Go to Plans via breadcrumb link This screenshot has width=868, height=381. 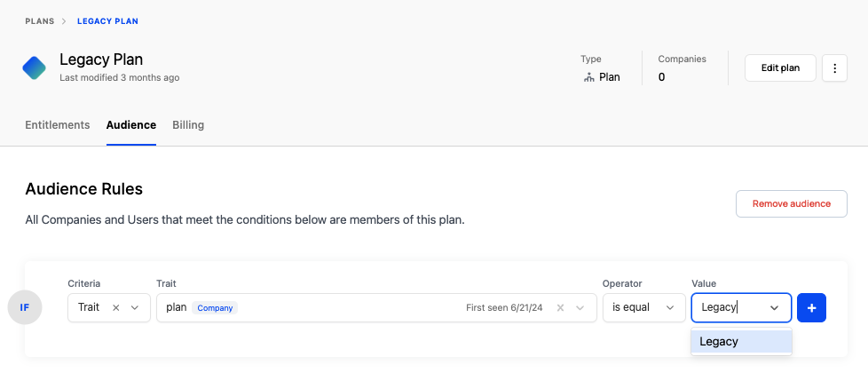pyautogui.click(x=40, y=20)
